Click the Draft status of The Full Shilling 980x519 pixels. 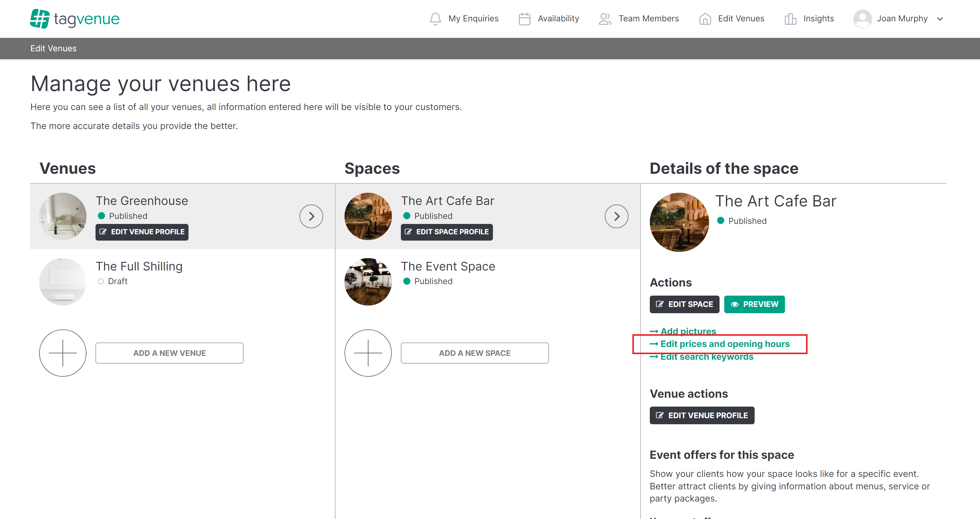pos(113,281)
